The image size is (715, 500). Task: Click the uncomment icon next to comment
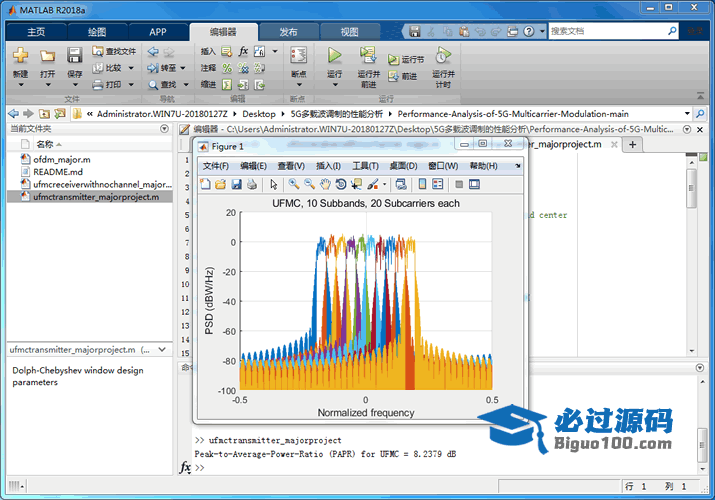244,68
